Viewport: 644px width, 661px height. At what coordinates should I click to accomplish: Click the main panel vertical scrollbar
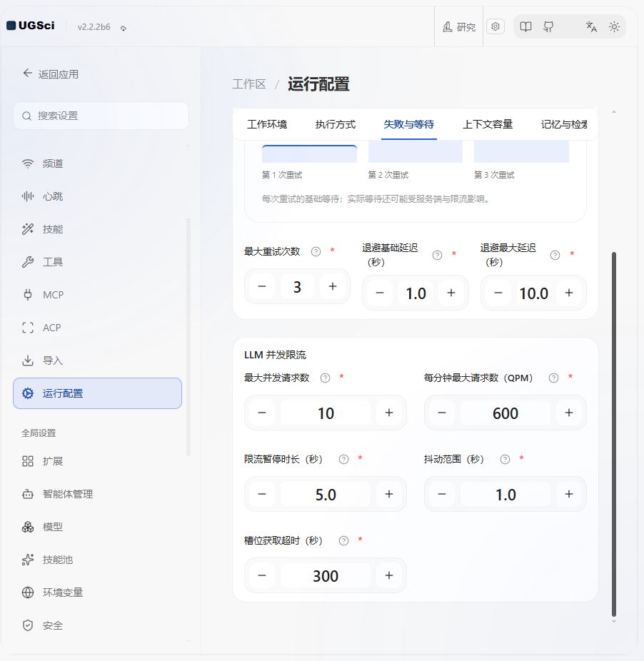(x=614, y=434)
